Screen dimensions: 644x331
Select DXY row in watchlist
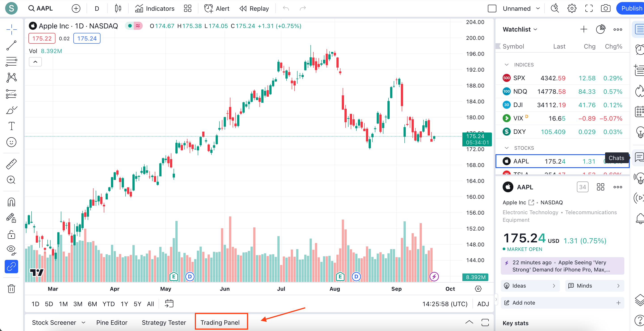point(562,132)
